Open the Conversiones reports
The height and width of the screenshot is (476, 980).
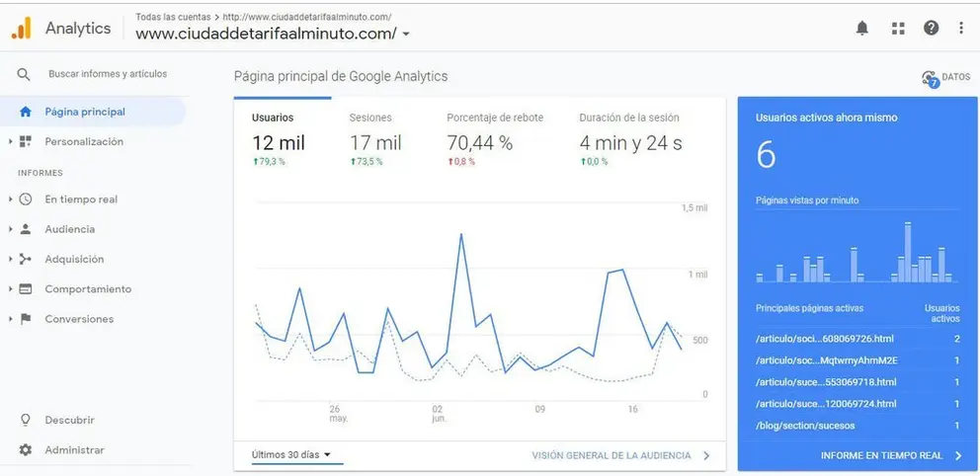[x=79, y=319]
